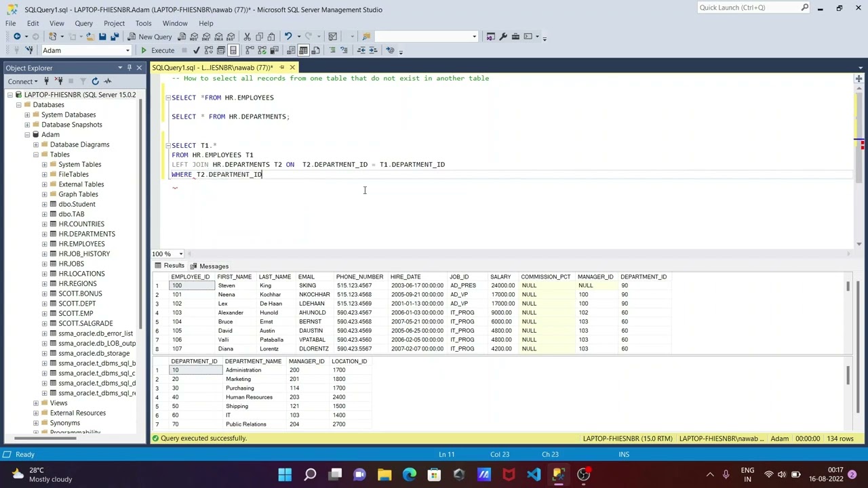Toggle Include Live Query Statistics
868x488 pixels.
262,50
